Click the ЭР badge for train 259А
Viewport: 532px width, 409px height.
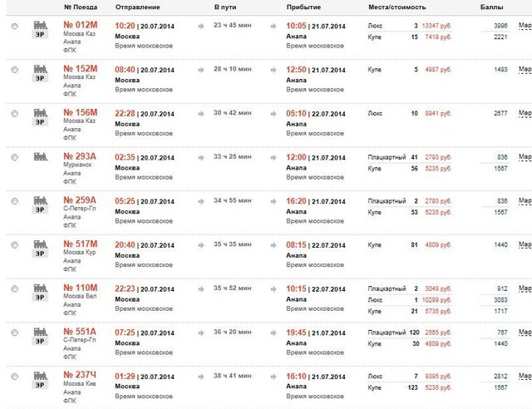coord(40,209)
